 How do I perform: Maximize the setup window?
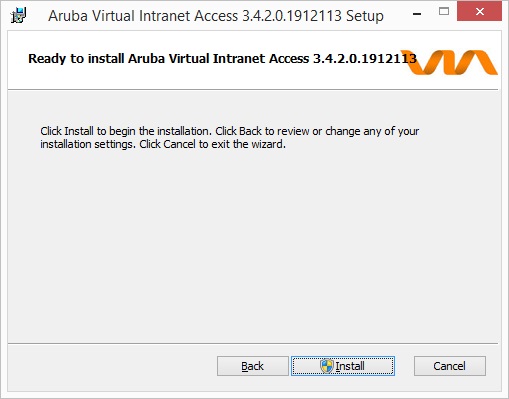pos(444,12)
